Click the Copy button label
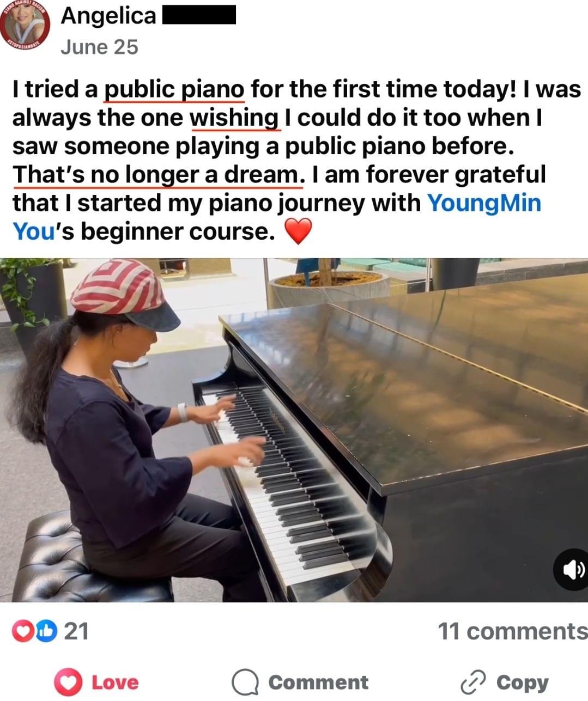The width and height of the screenshot is (588, 701). pyautogui.click(x=522, y=682)
